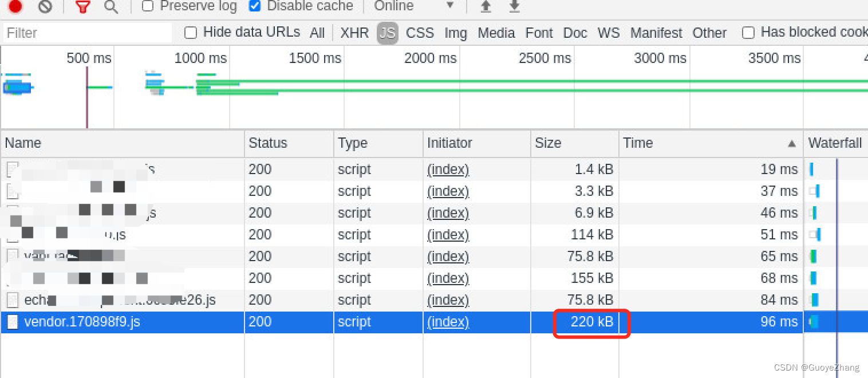This screenshot has height=378, width=868.
Task: Open the network search magnifier
Action: 111,7
